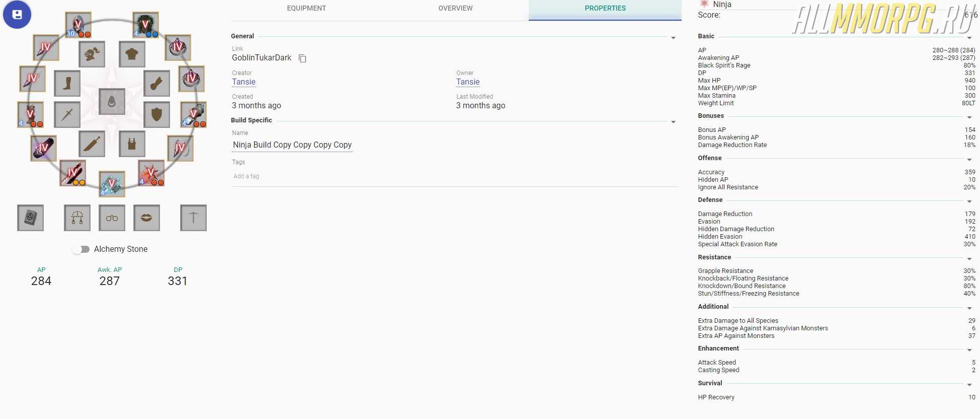Open the empty helmet outfit slot
The height and width of the screenshot is (419, 980).
(x=92, y=54)
